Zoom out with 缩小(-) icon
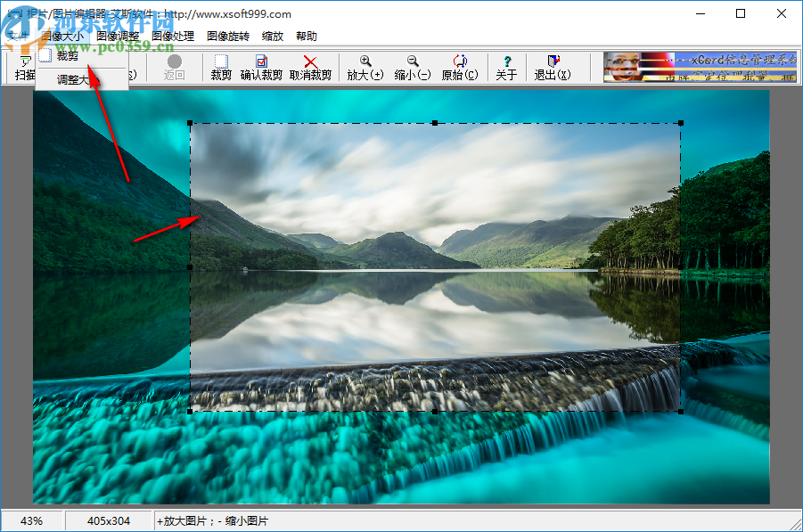 413,68
